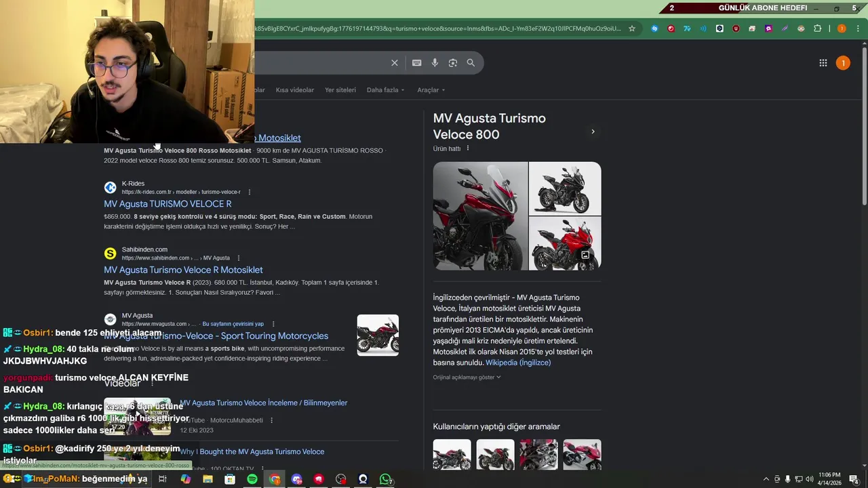
Task: Select second related search motorcycle thumbnail
Action: 495,455
